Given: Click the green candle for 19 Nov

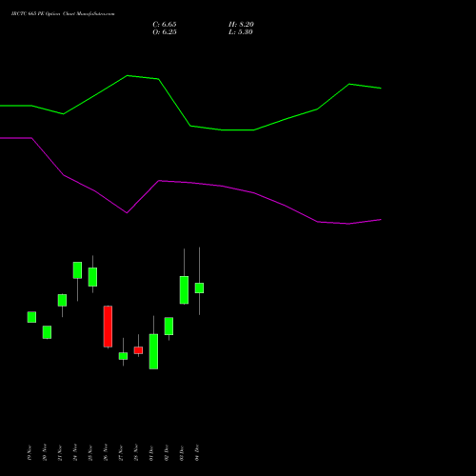Looking at the screenshot, I should [x=31, y=317].
